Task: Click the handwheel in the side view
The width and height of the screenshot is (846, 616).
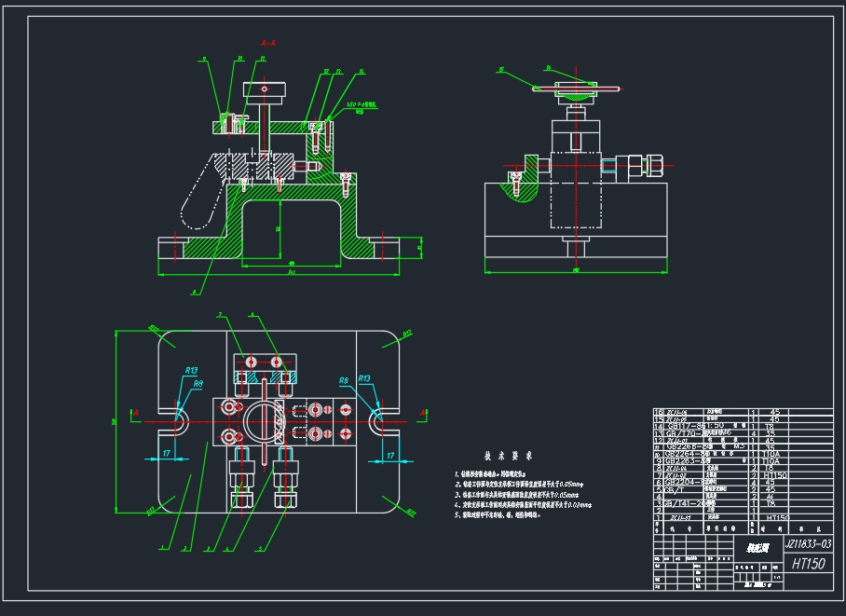Action: point(574,89)
